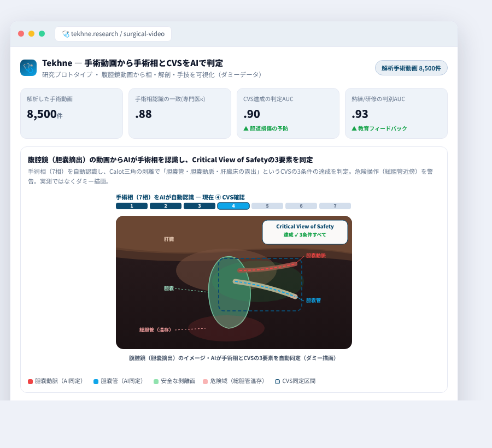Click the red 胆嚢動脈 legend swatch
The width and height of the screenshot is (492, 448).
point(31,381)
